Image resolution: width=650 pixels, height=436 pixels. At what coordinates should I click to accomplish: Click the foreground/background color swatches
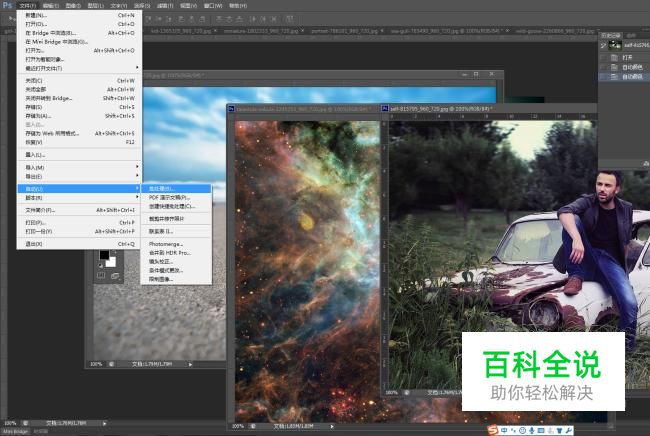tap(105, 258)
